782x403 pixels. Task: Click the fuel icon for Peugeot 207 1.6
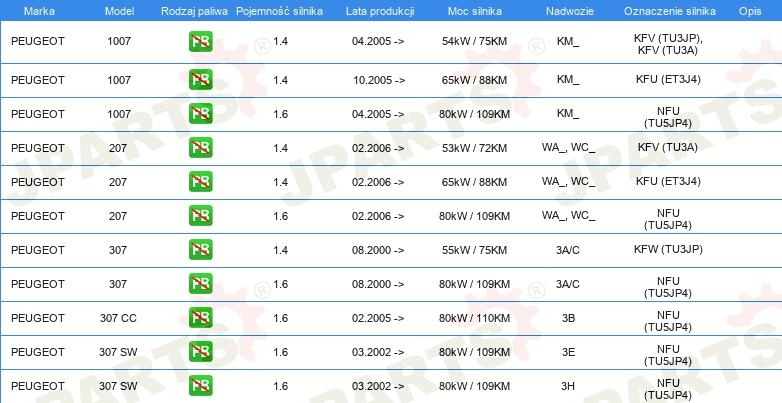coord(200,215)
